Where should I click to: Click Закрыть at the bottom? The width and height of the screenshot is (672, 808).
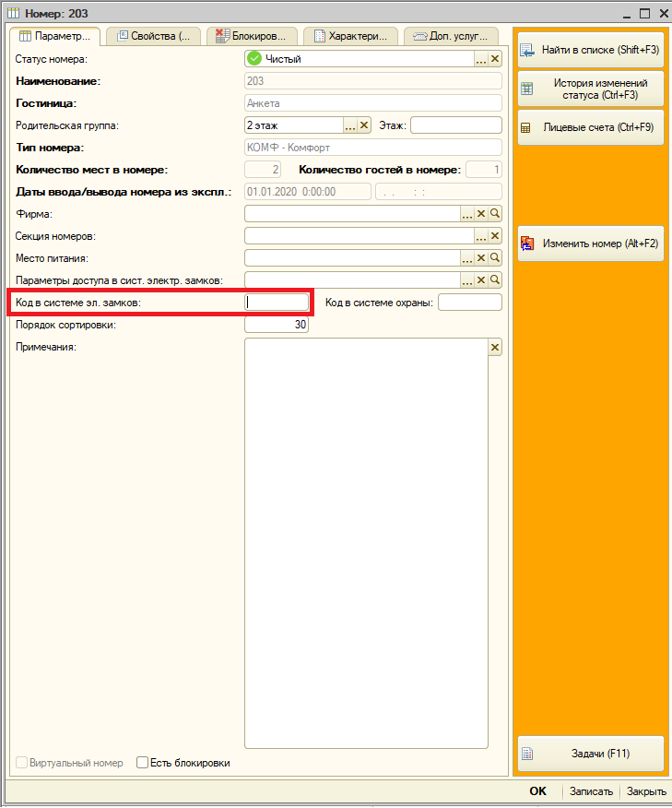click(646, 791)
